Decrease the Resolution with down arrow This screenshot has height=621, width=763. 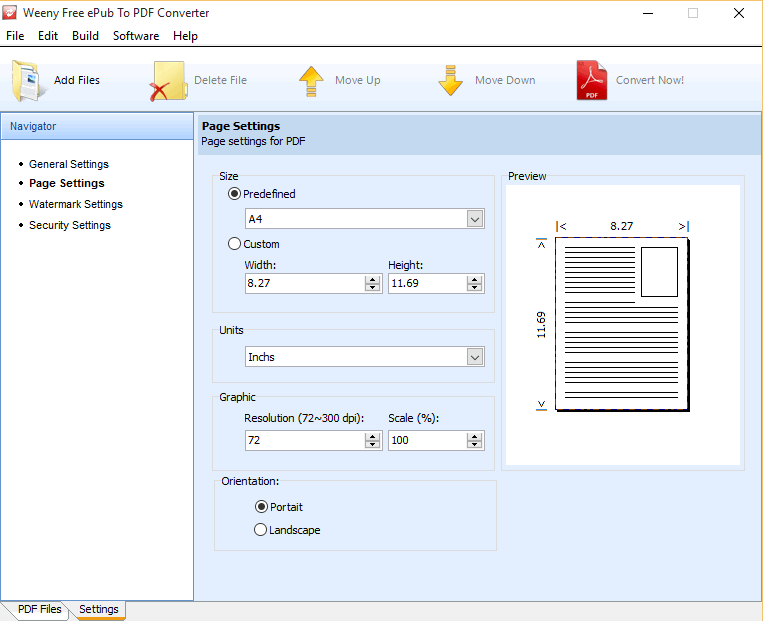point(373,444)
